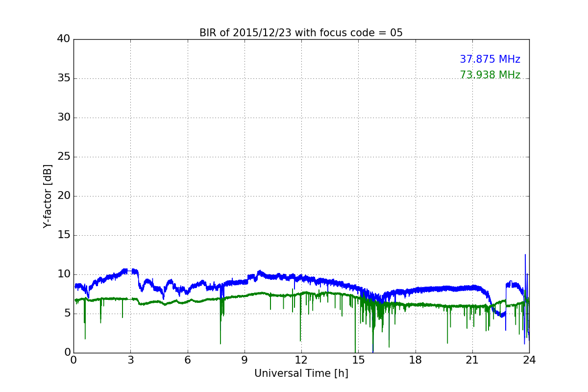Click the x-axis tick label '24'
This screenshot has height=392, width=588.
point(529,360)
